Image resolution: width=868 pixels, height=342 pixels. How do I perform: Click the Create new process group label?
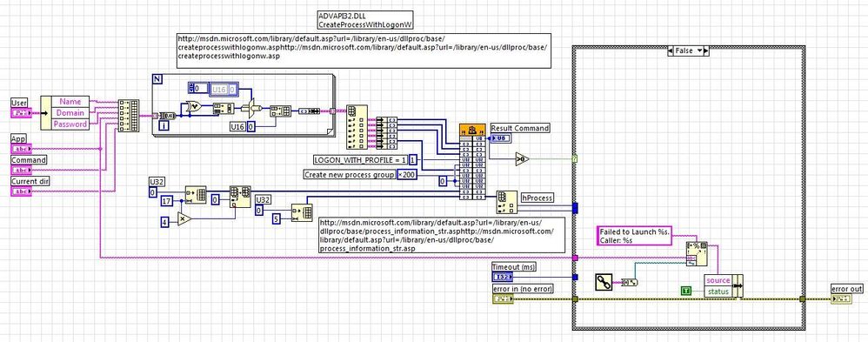point(350,175)
